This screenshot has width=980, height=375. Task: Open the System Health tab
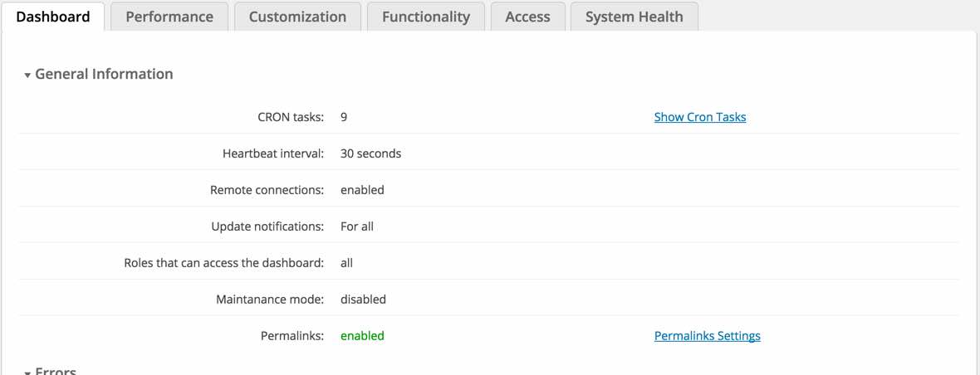[x=634, y=17]
